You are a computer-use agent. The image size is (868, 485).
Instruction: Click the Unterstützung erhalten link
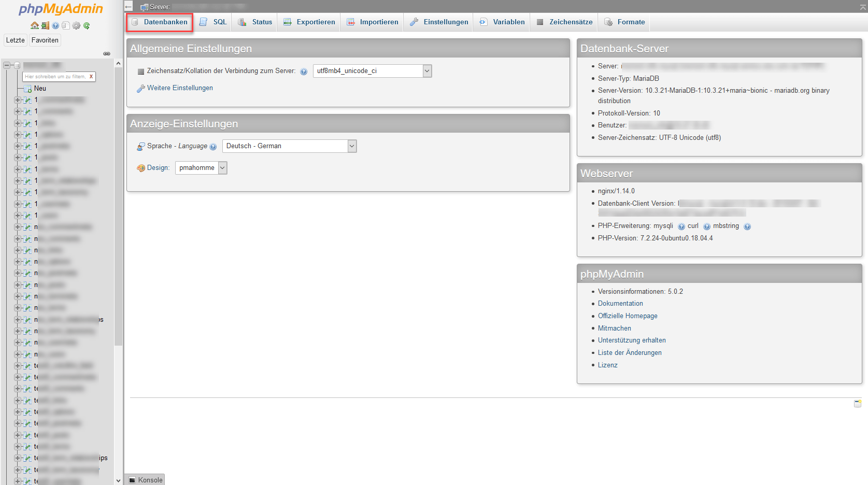pos(632,340)
